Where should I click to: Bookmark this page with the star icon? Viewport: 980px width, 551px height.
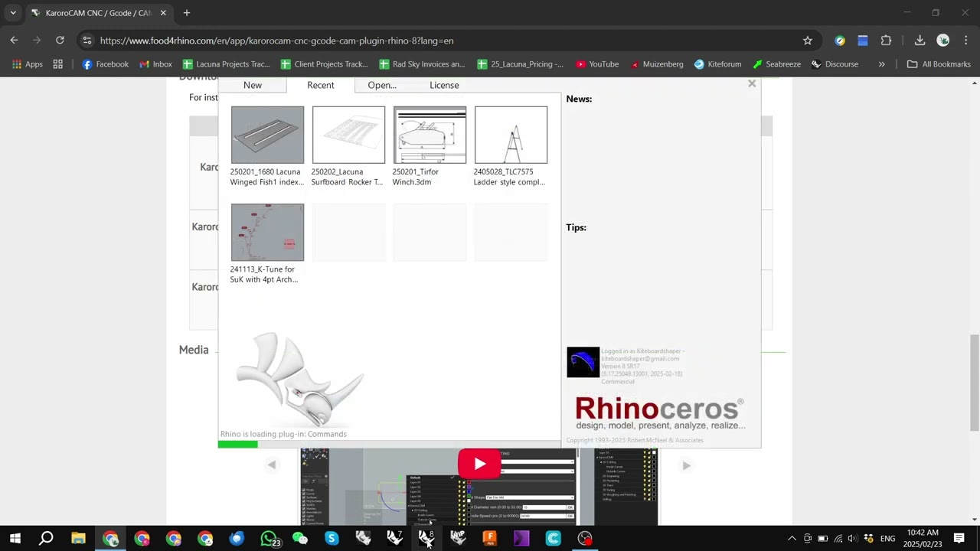(807, 41)
